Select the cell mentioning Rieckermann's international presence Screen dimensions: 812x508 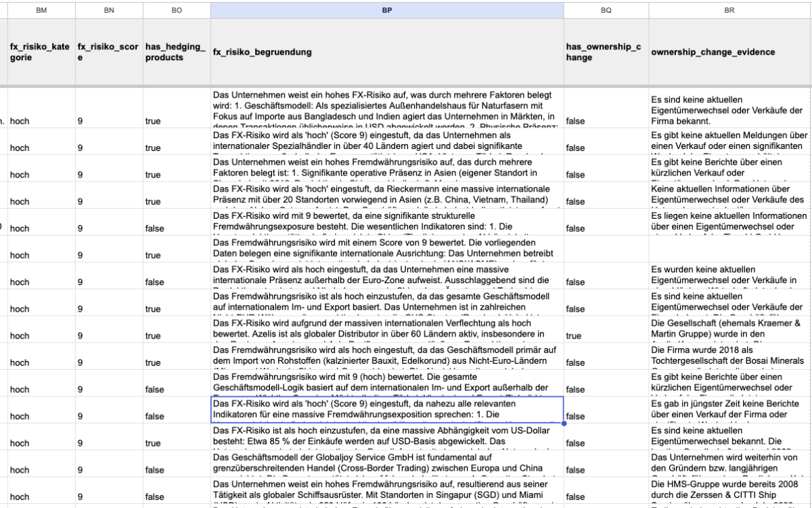point(386,195)
